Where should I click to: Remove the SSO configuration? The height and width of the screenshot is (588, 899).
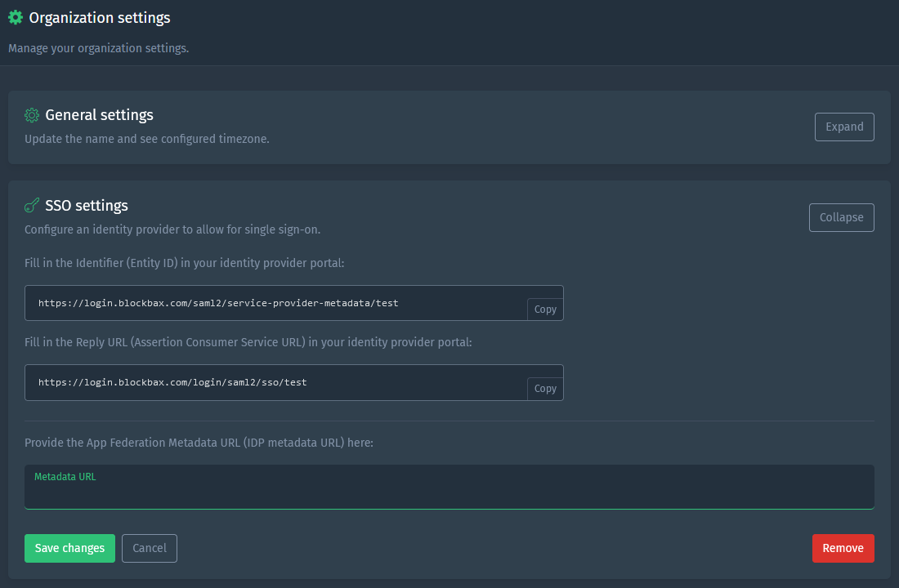(x=843, y=548)
